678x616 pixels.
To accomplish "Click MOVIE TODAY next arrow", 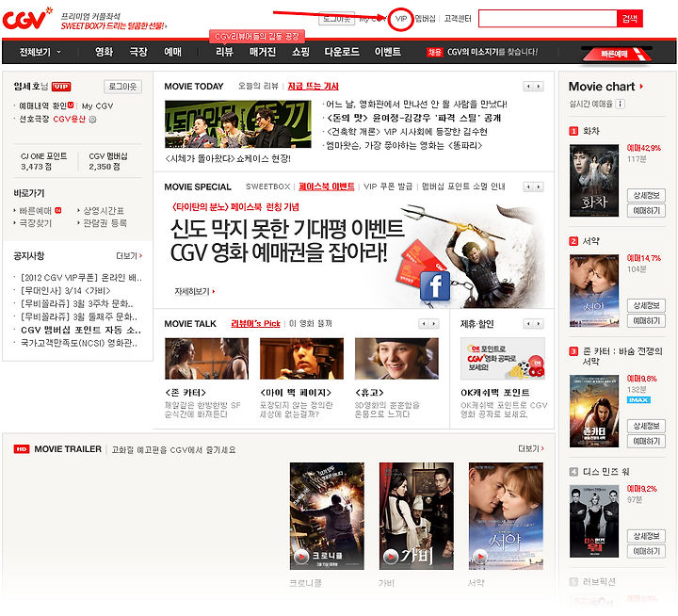I will (539, 87).
